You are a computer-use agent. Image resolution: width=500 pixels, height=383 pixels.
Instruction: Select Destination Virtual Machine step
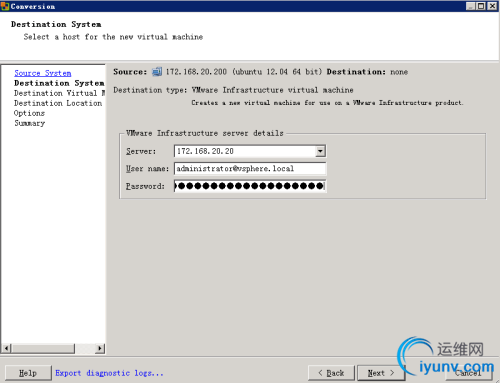pos(59,93)
